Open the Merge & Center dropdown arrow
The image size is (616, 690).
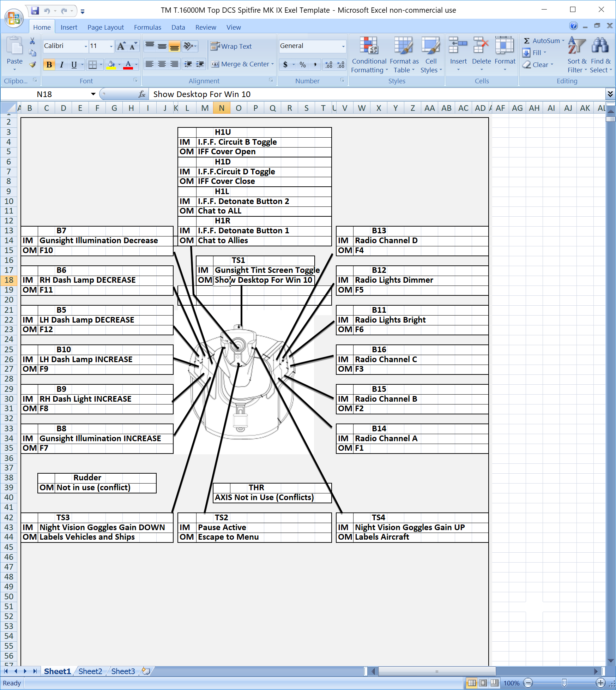point(272,64)
